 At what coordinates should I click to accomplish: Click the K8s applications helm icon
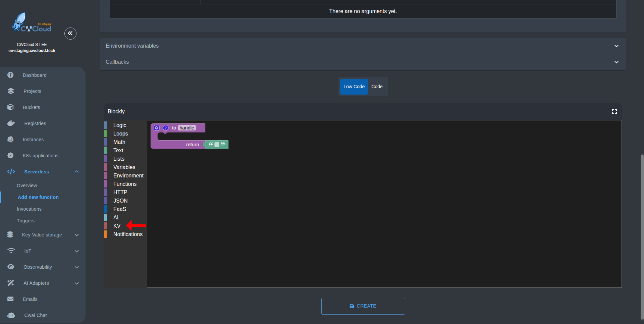click(11, 155)
